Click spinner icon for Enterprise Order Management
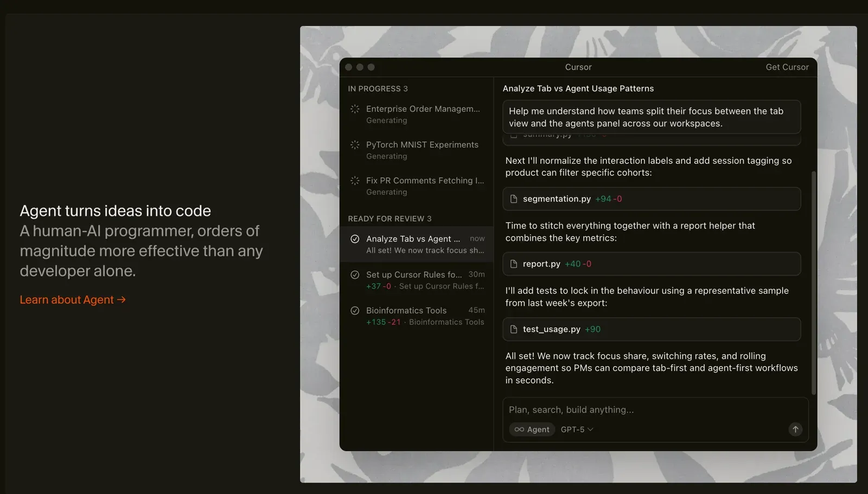 tap(355, 109)
